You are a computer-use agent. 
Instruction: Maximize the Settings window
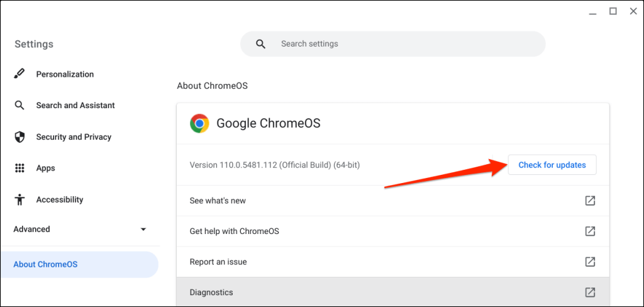coord(613,11)
